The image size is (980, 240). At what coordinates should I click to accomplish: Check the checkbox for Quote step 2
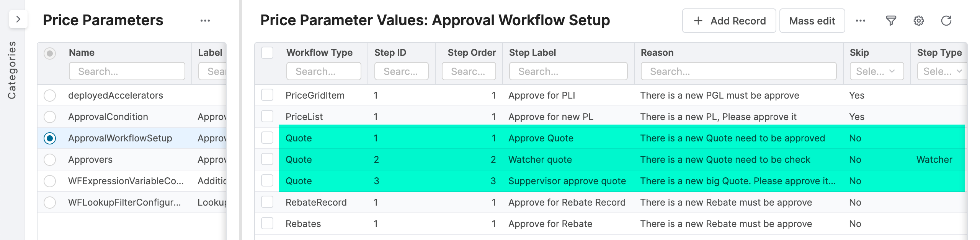point(267,159)
